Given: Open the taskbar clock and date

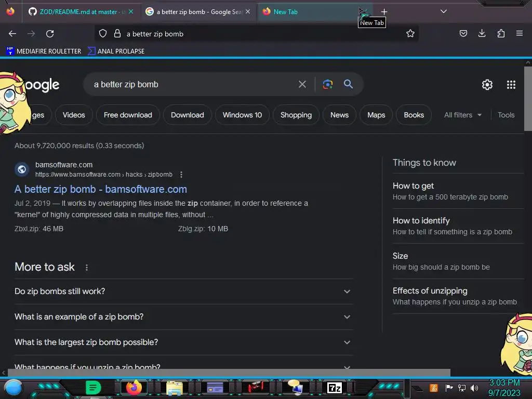Looking at the screenshot, I should coord(504,388).
